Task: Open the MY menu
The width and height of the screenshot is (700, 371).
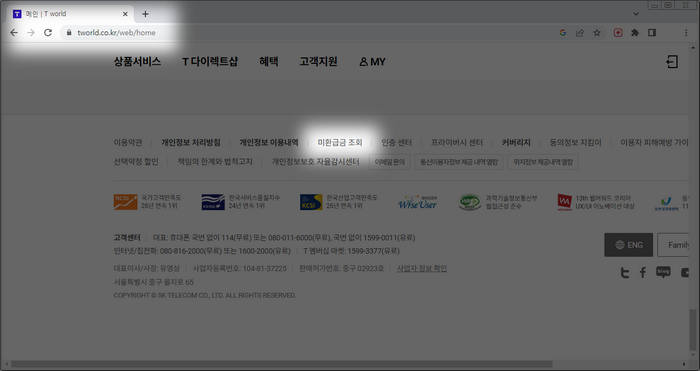Action: 372,62
